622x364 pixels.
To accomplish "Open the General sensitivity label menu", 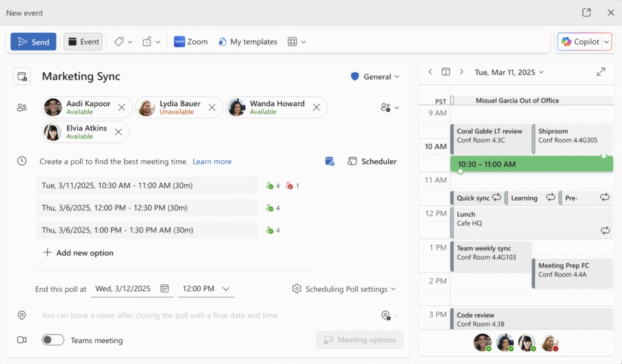I will click(375, 76).
